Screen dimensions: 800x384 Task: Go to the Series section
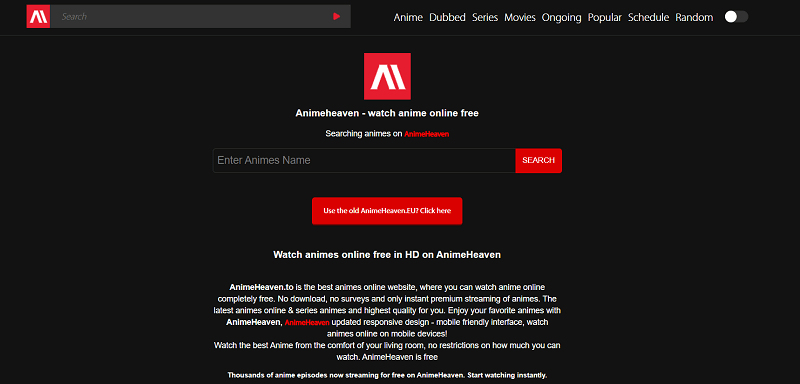(485, 17)
